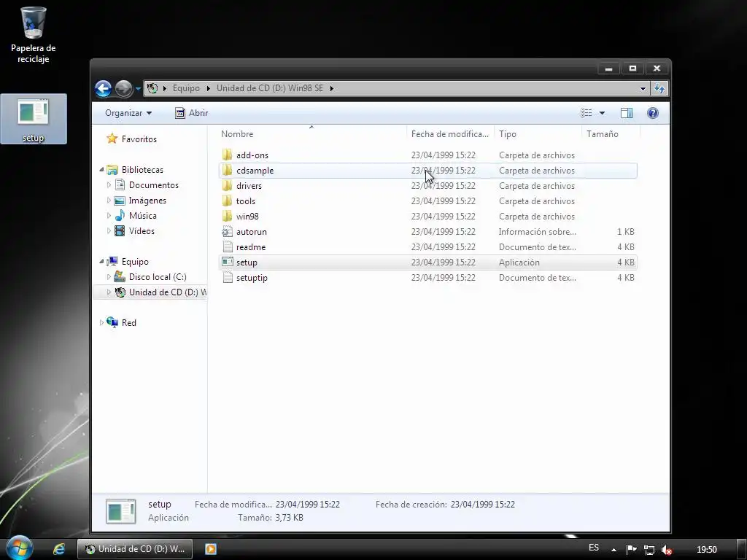The width and height of the screenshot is (747, 560).
Task: Open the address bar history dropdown
Action: (643, 88)
